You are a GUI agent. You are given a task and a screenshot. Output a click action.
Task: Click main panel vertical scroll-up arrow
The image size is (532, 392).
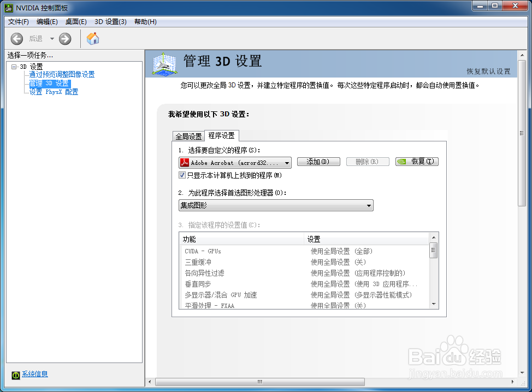[x=522, y=55]
